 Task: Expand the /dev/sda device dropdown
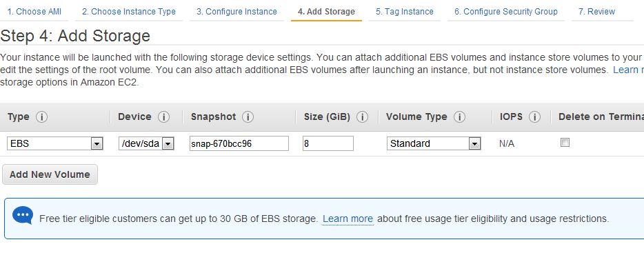(147, 144)
